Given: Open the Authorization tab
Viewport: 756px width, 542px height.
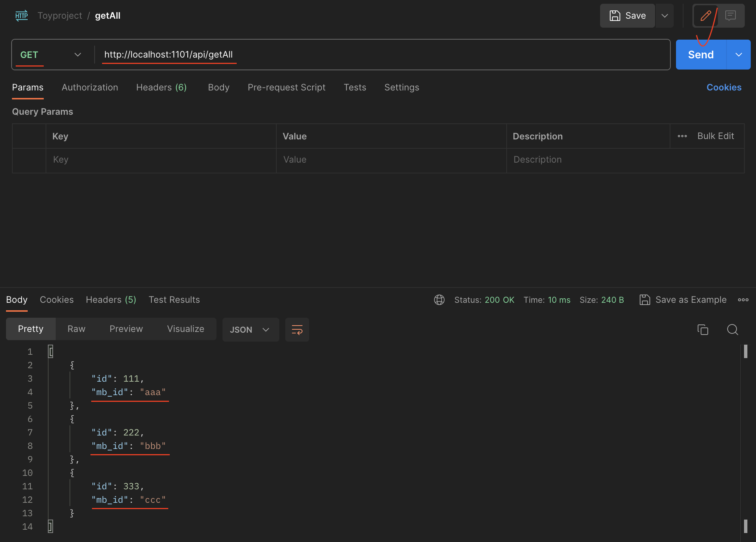Looking at the screenshot, I should coord(90,87).
